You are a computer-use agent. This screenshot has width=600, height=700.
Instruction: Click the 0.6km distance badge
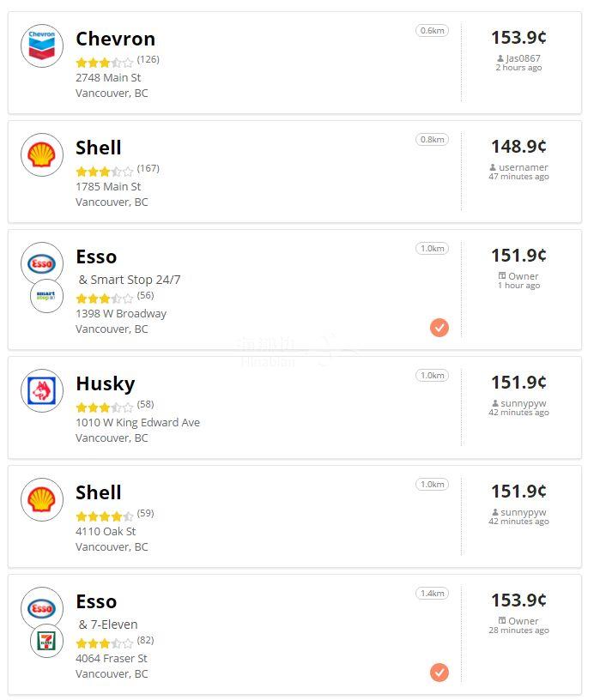[x=433, y=31]
